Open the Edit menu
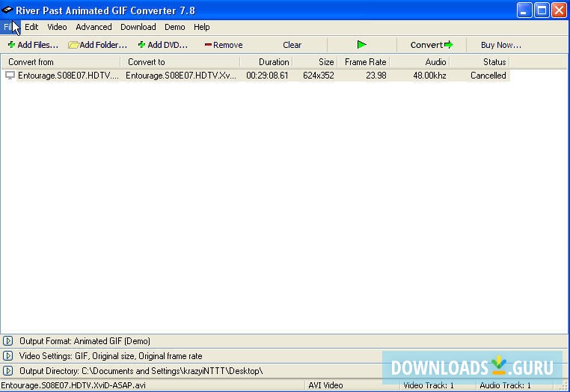 pos(31,27)
